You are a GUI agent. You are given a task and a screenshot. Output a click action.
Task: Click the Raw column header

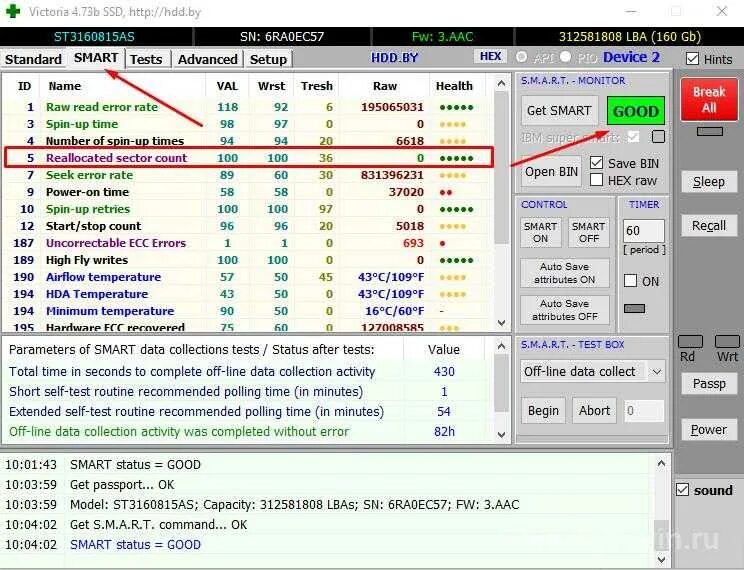385,86
